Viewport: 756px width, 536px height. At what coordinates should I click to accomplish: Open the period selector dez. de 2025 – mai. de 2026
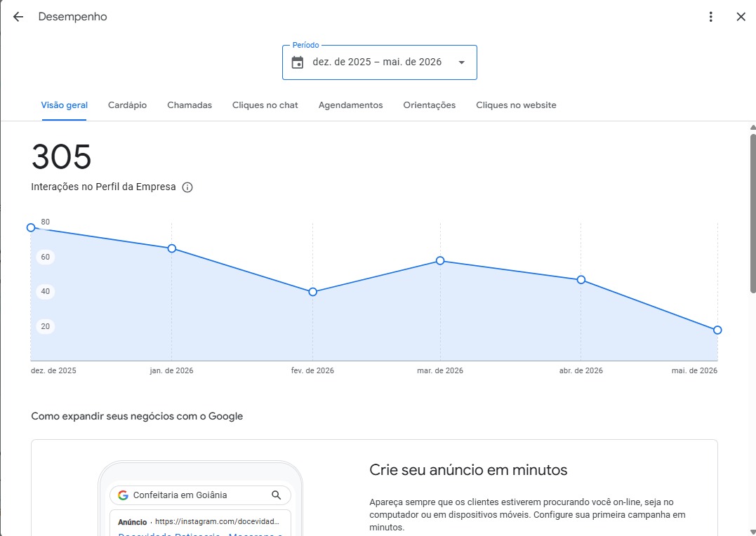coord(380,62)
